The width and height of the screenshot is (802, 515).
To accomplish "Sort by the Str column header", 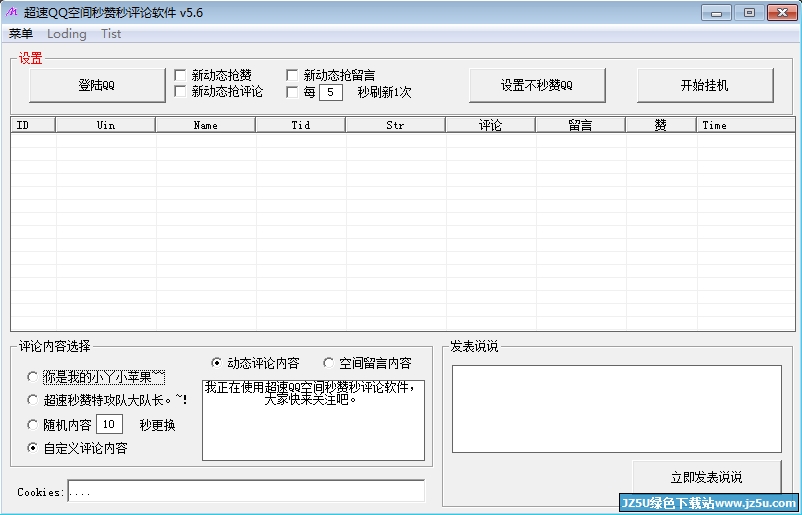I will tap(395, 125).
